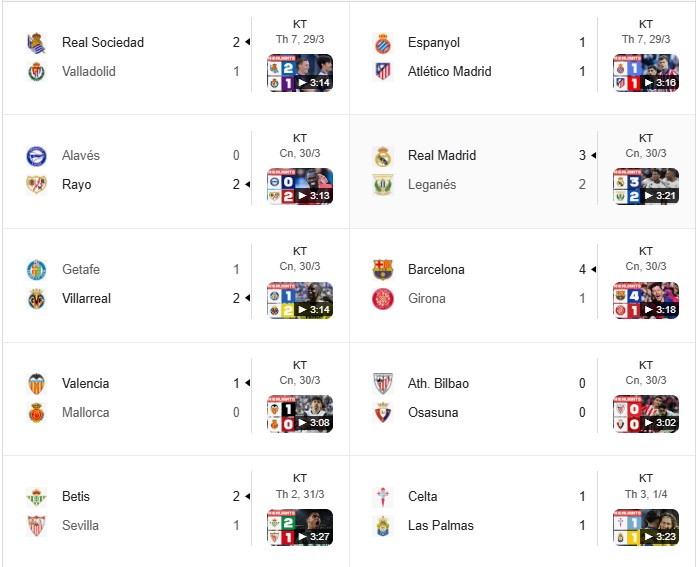The height and width of the screenshot is (567, 698).
Task: Open the Rayo team name link
Action: click(x=77, y=184)
